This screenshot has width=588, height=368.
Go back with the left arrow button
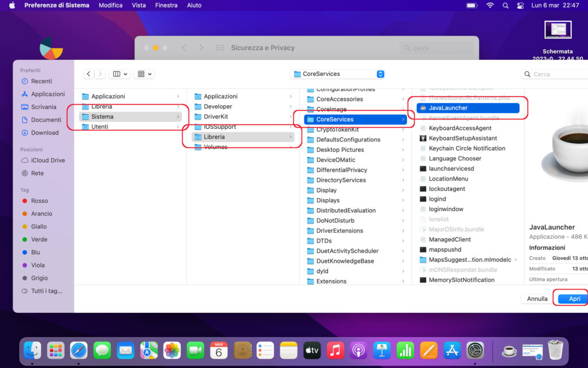88,74
